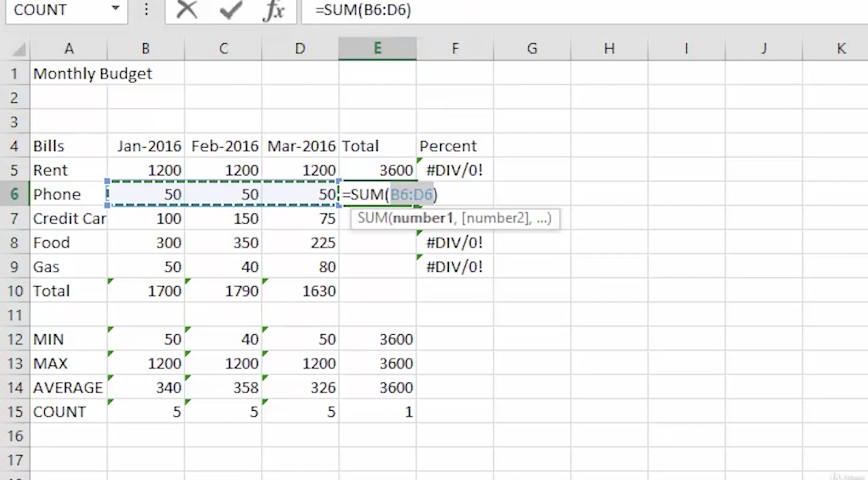The width and height of the screenshot is (868, 480).
Task: Click the Total column header in E4
Action: [x=377, y=146]
